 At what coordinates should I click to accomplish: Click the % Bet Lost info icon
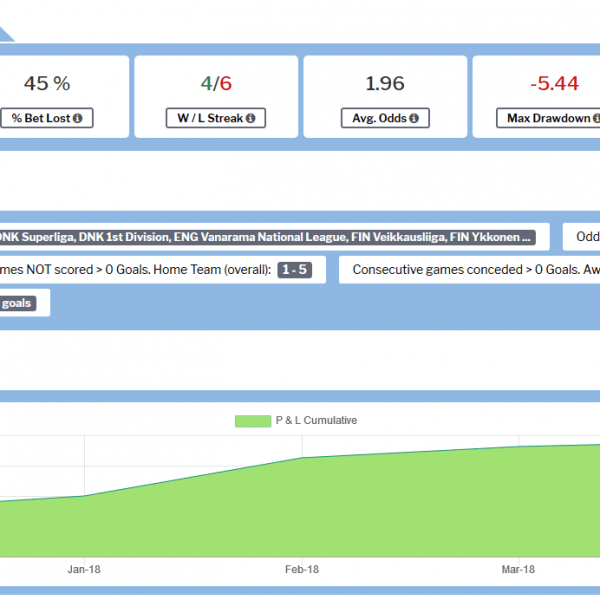[78, 118]
